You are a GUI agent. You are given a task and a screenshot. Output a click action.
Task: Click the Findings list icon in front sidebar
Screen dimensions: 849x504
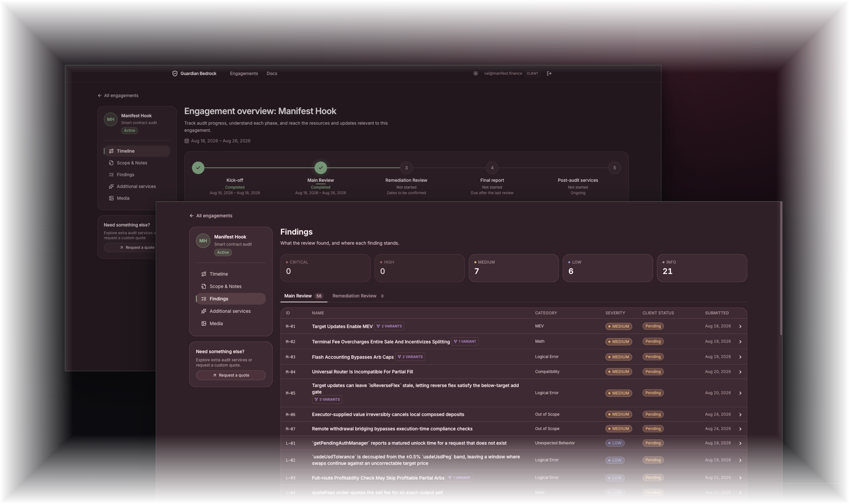tap(204, 299)
